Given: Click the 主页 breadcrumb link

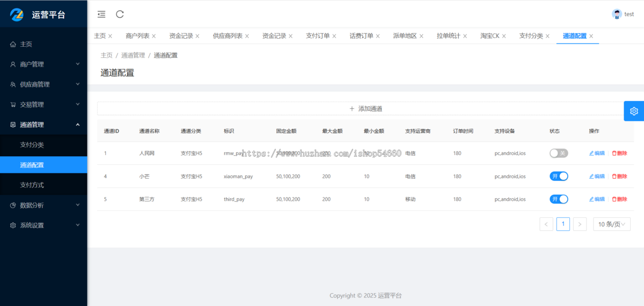Looking at the screenshot, I should tap(106, 55).
